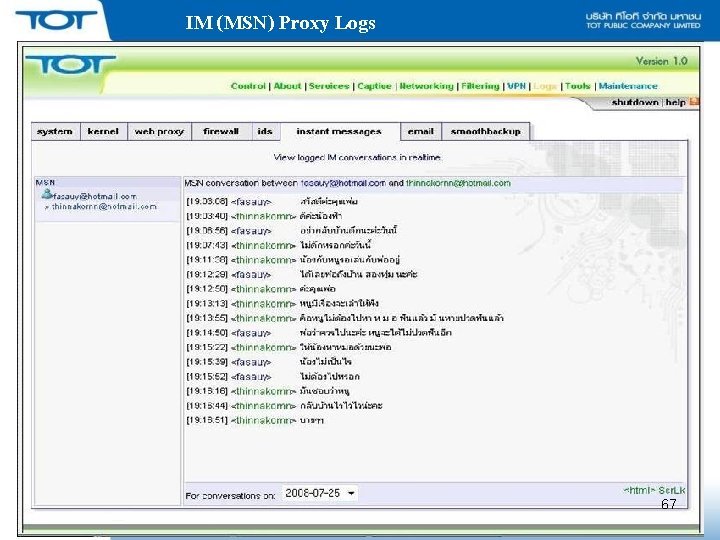Open the Control menu
Viewport: 720px width, 540px height.
(248, 86)
